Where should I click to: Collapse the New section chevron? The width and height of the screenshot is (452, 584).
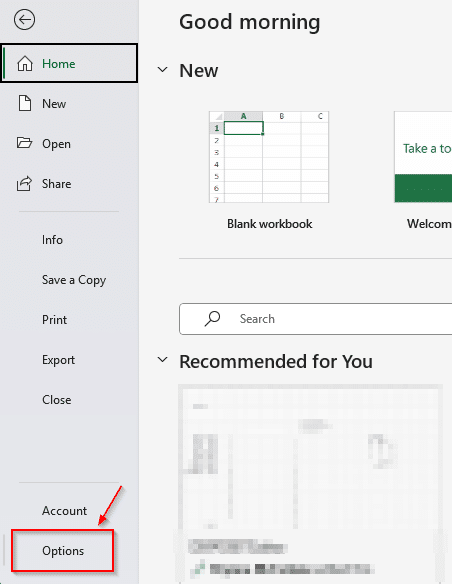click(x=162, y=70)
